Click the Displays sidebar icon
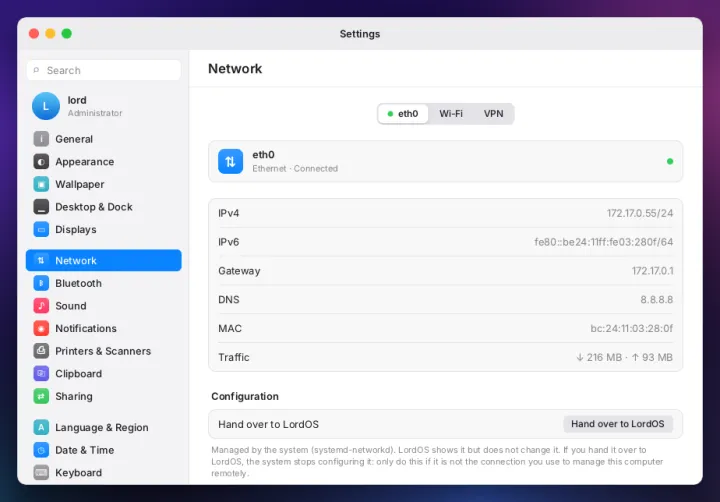The image size is (720, 502). (41, 229)
